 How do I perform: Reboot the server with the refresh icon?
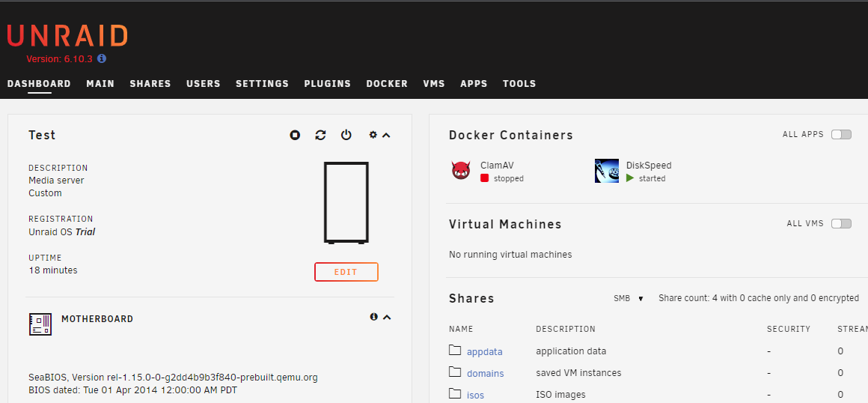(x=320, y=135)
